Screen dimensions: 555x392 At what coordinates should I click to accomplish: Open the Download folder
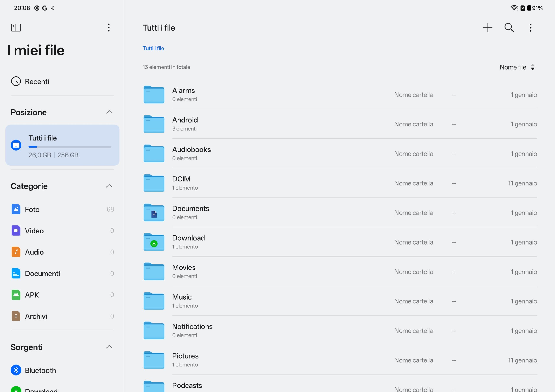[188, 242]
